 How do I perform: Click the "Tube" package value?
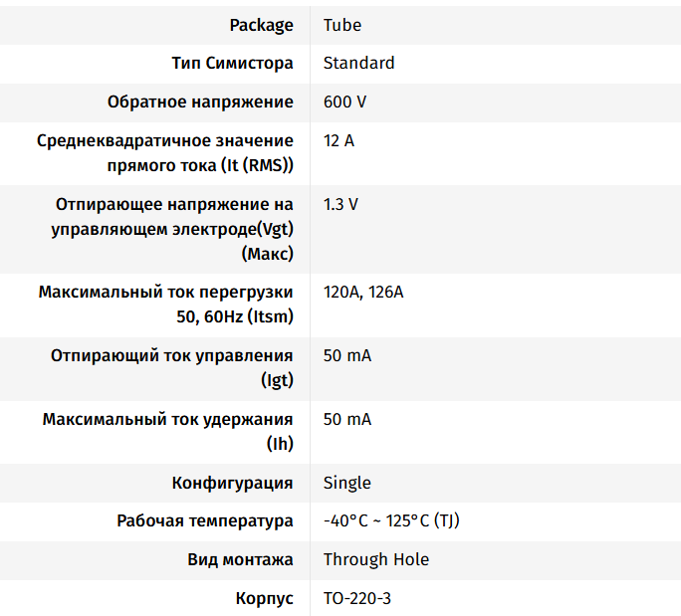coord(342,25)
